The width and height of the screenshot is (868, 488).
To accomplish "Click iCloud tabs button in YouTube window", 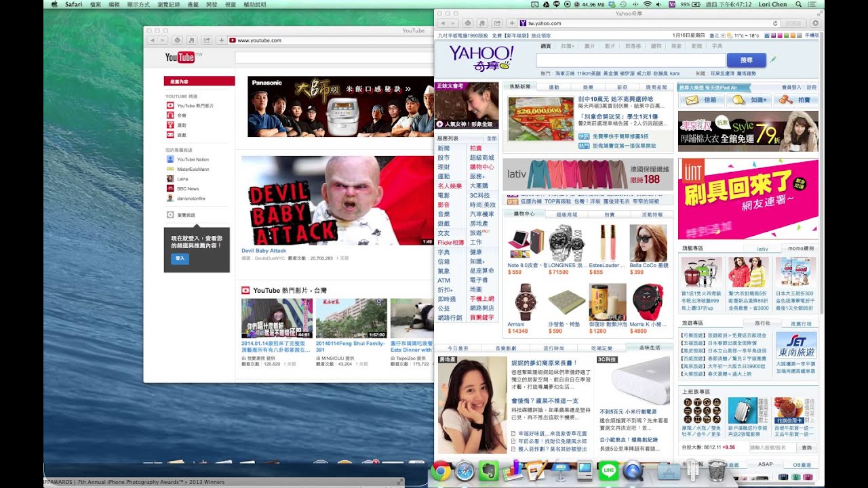I will click(178, 40).
